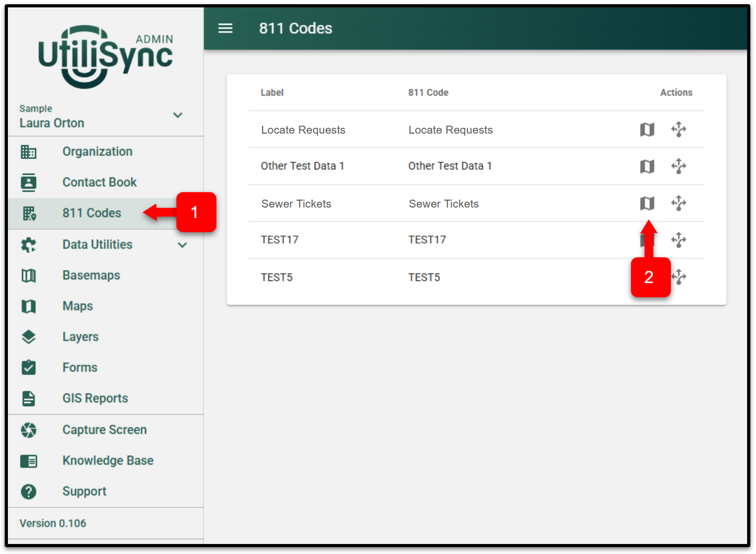
Task: Click the 811 Code column header
Action: pyautogui.click(x=428, y=93)
